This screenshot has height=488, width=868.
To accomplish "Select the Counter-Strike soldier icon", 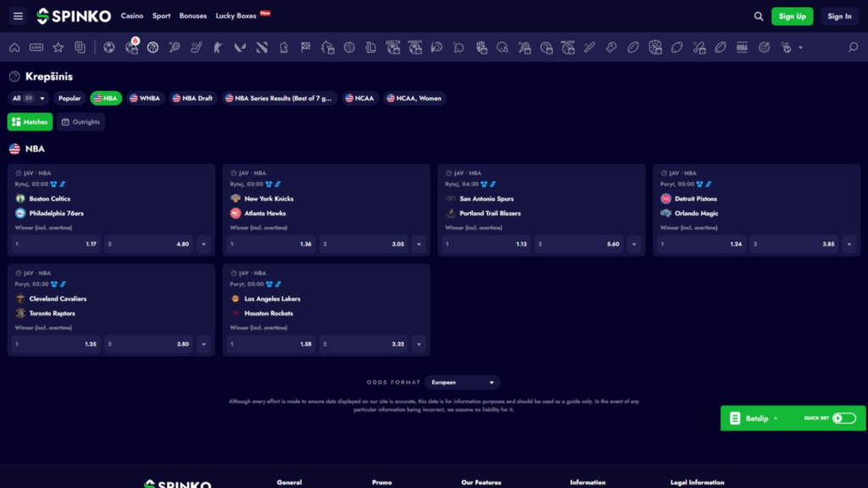I will point(218,47).
